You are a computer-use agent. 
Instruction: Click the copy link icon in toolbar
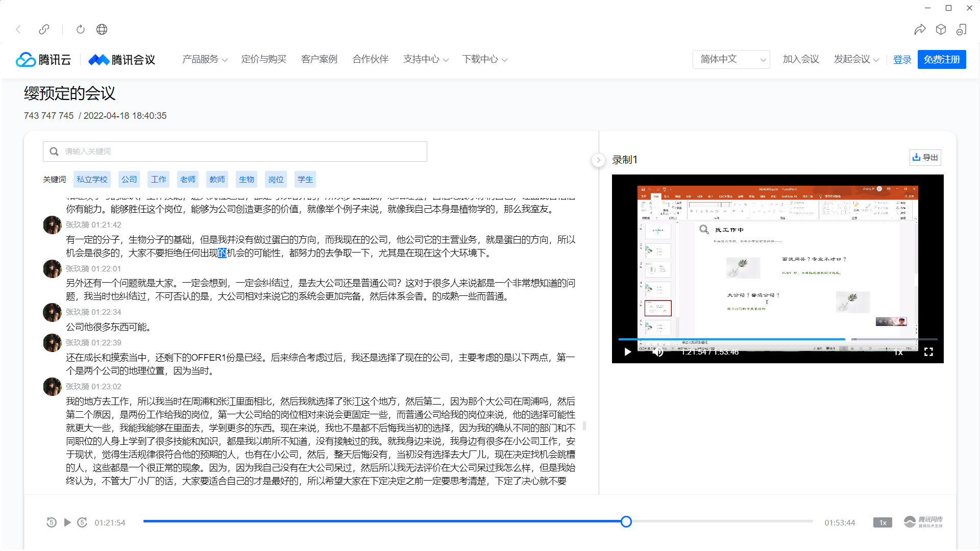coord(44,29)
